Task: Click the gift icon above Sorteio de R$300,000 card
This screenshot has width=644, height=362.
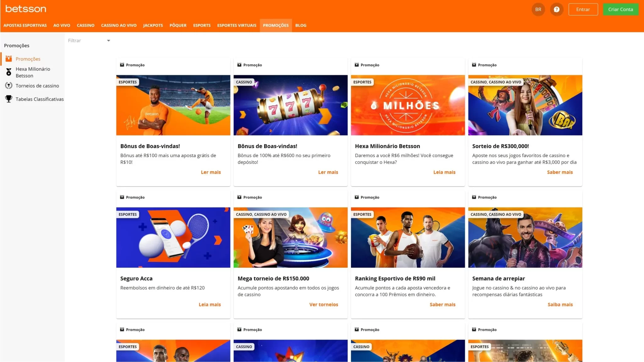Action: pyautogui.click(x=474, y=65)
